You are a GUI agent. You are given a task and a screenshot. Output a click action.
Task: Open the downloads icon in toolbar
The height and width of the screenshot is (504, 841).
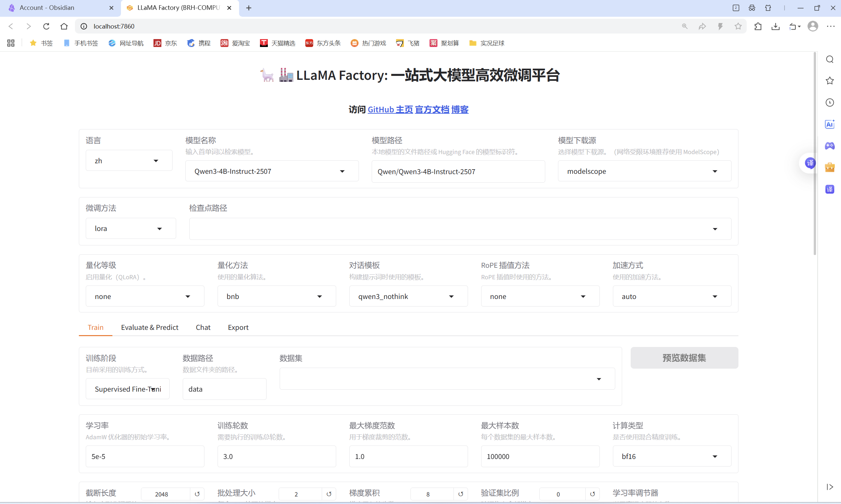pyautogui.click(x=776, y=26)
